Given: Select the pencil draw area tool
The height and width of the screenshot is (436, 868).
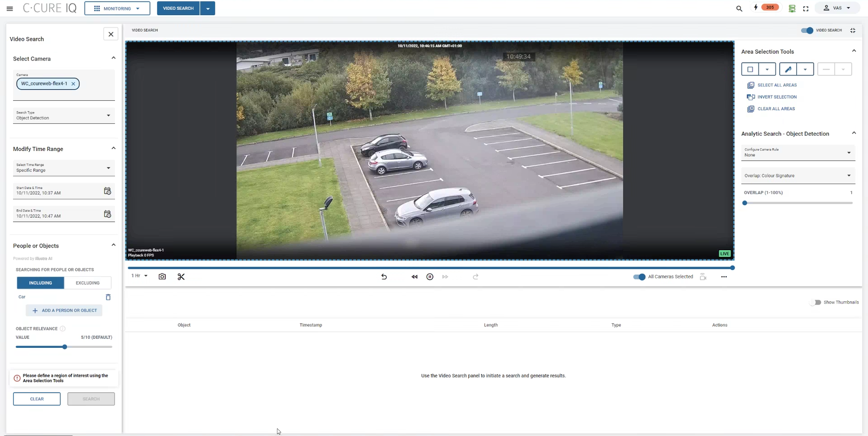Looking at the screenshot, I should tap(788, 69).
